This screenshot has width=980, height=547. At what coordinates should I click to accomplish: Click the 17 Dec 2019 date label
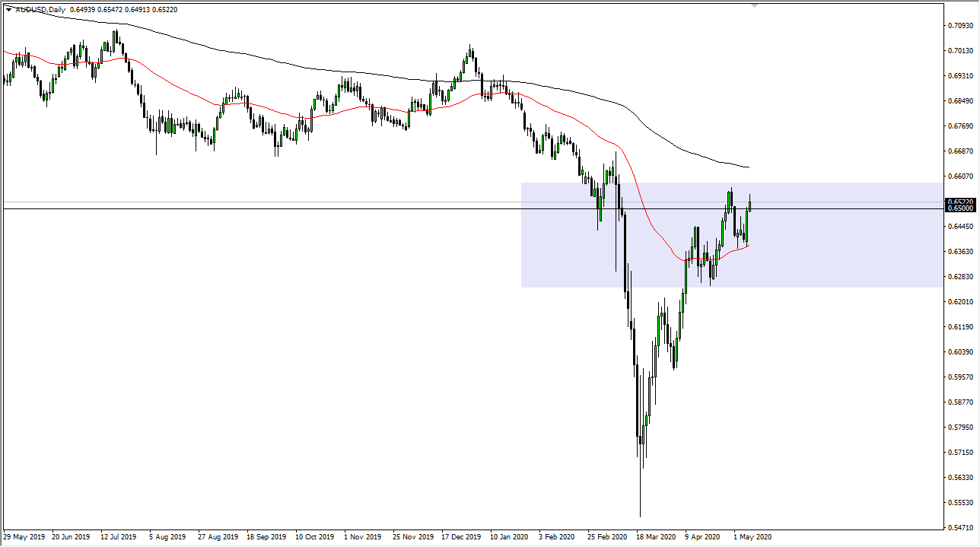pos(461,536)
